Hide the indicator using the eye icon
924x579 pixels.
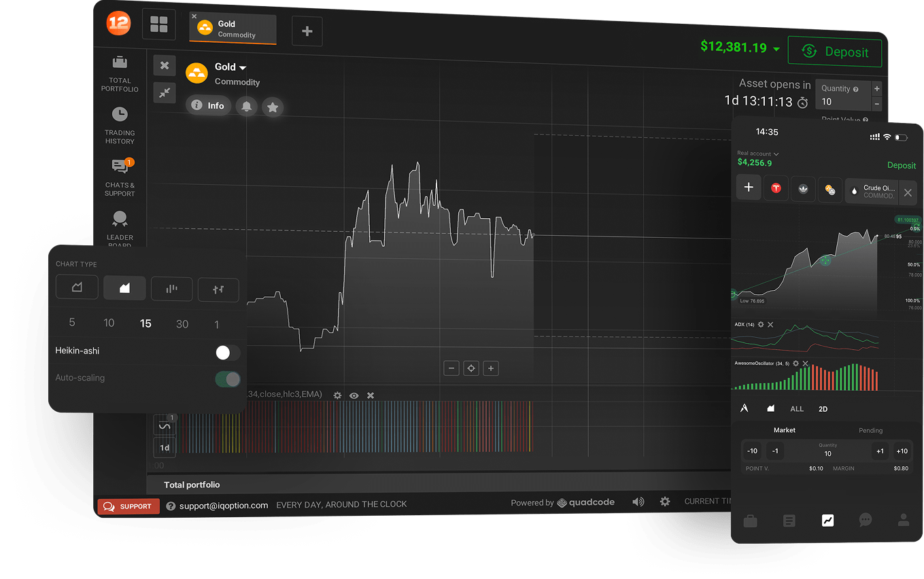(x=354, y=396)
